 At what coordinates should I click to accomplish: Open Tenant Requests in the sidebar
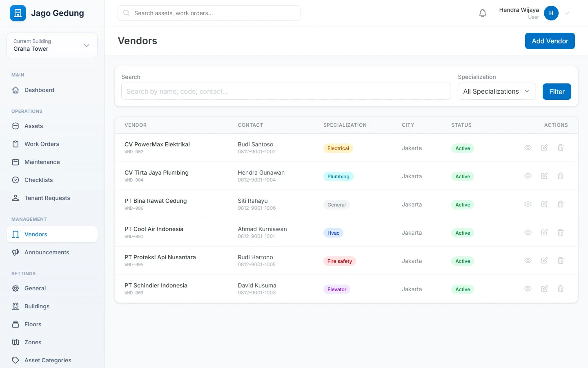click(x=52, y=198)
